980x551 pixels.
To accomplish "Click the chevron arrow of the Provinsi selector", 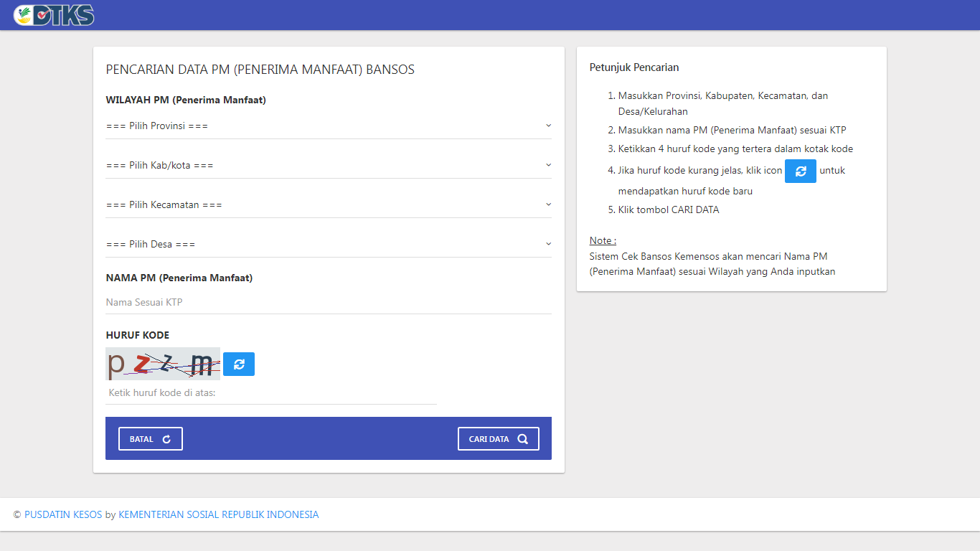I will pyautogui.click(x=548, y=126).
